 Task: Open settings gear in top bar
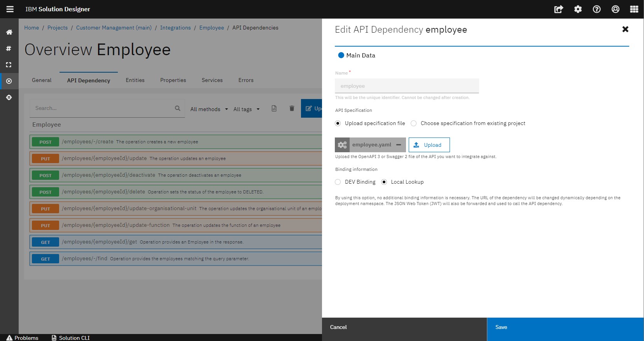(x=578, y=9)
